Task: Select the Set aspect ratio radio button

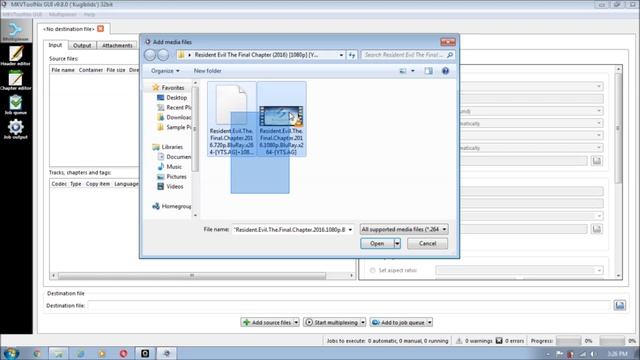Action: tap(372, 270)
